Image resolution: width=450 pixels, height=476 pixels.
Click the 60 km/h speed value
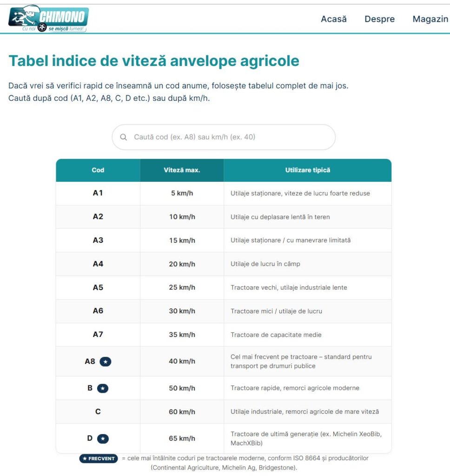(182, 412)
